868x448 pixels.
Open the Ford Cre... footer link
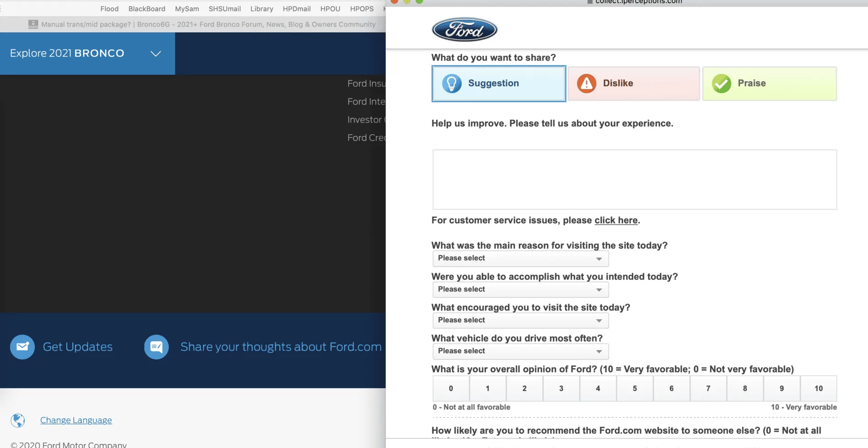click(x=366, y=137)
